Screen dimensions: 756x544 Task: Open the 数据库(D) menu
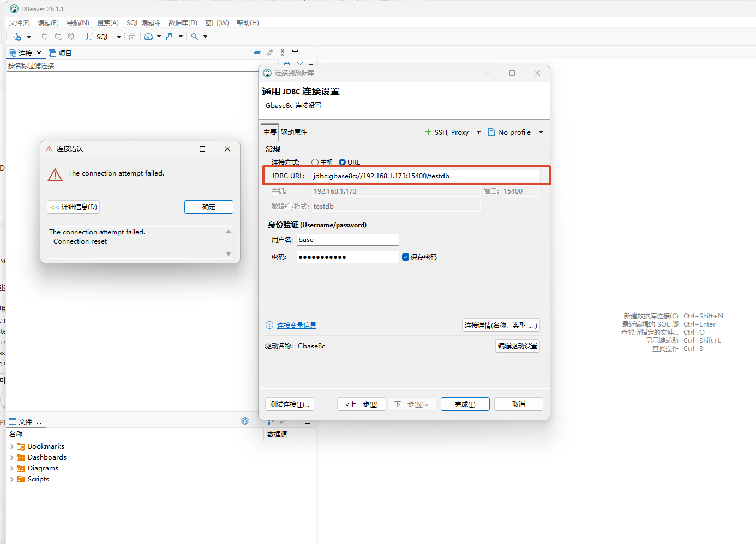(183, 23)
